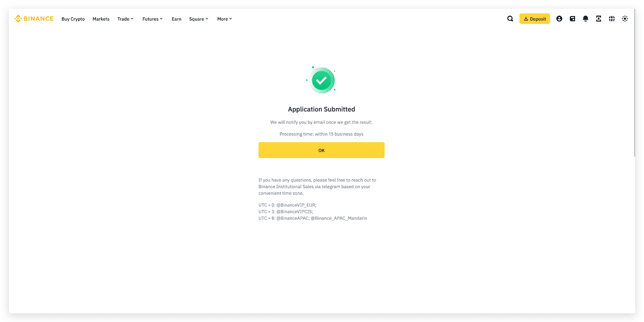Expand the Trade dropdown
The height and width of the screenshot is (322, 644).
[125, 19]
